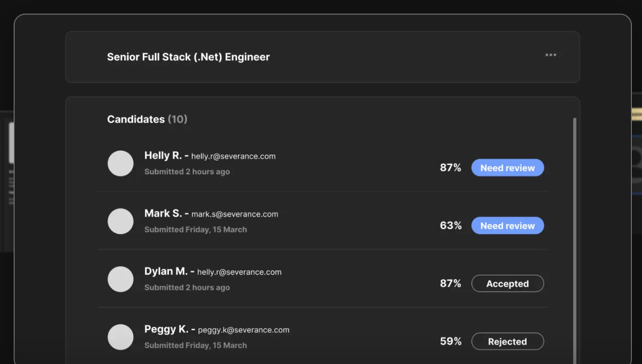Click Rejected status badge for Peggy K.
The image size is (642, 364).
[x=507, y=342]
